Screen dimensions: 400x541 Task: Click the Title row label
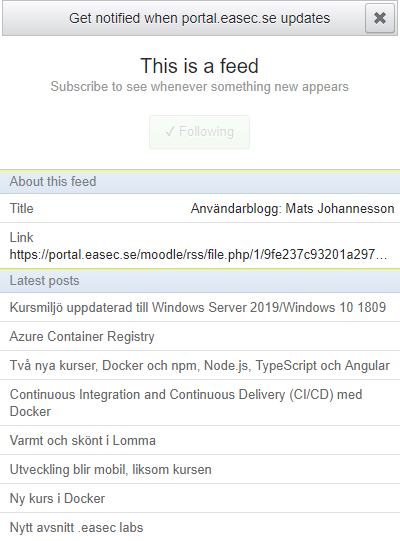[x=21, y=208]
